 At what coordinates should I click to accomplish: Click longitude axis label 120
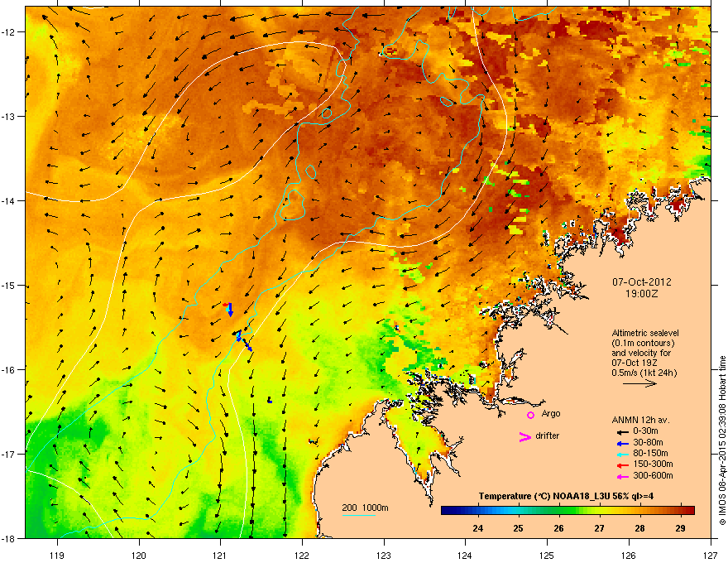[x=139, y=555]
